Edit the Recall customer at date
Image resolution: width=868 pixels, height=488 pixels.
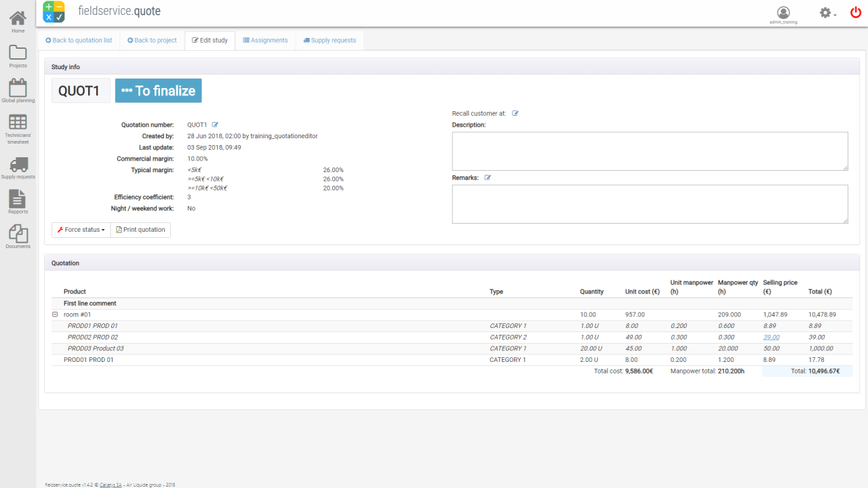(515, 113)
